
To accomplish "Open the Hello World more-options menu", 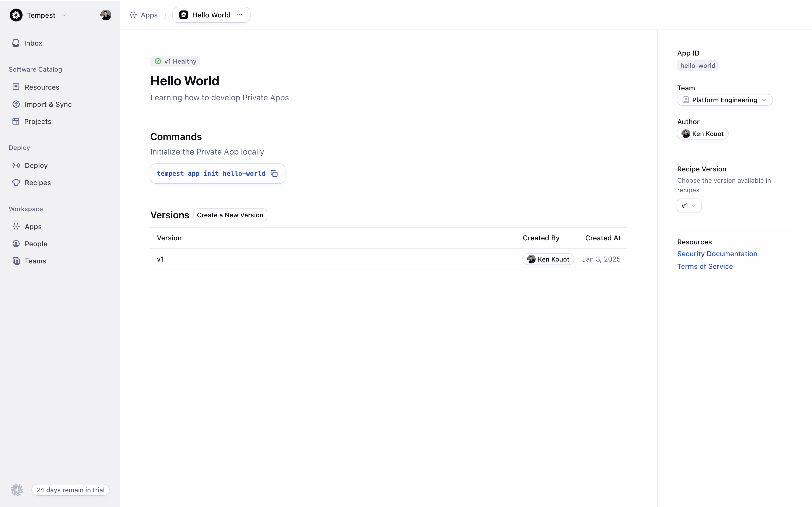I will point(239,15).
